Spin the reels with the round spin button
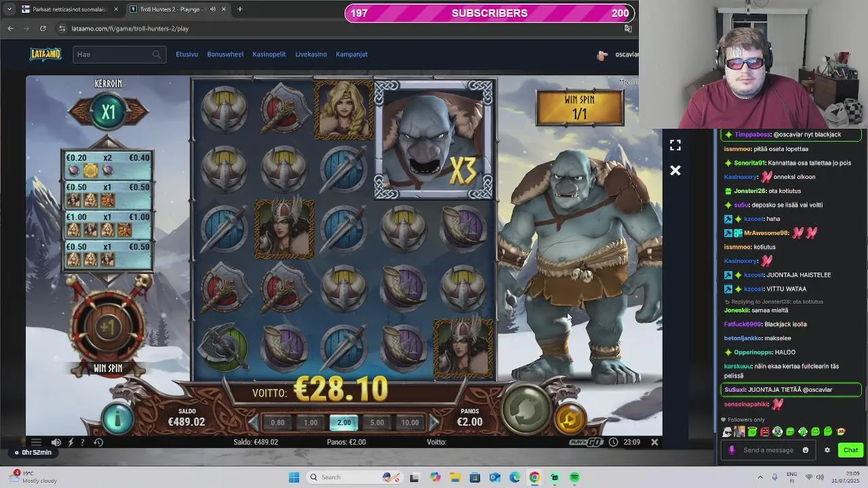Image resolution: width=868 pixels, height=488 pixels. [x=526, y=409]
